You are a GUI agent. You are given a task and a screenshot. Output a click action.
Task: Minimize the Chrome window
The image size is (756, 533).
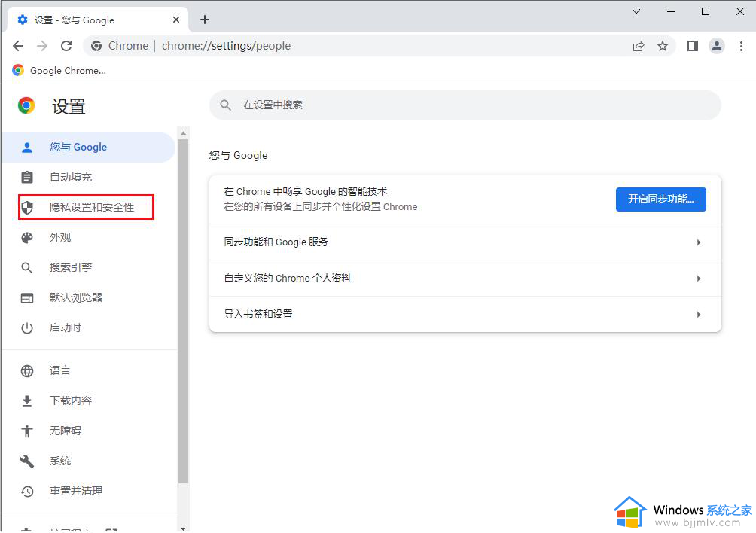671,11
